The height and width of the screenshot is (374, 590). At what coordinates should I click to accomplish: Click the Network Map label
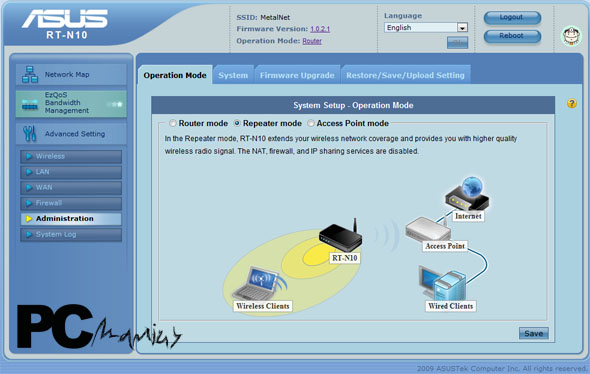67,74
